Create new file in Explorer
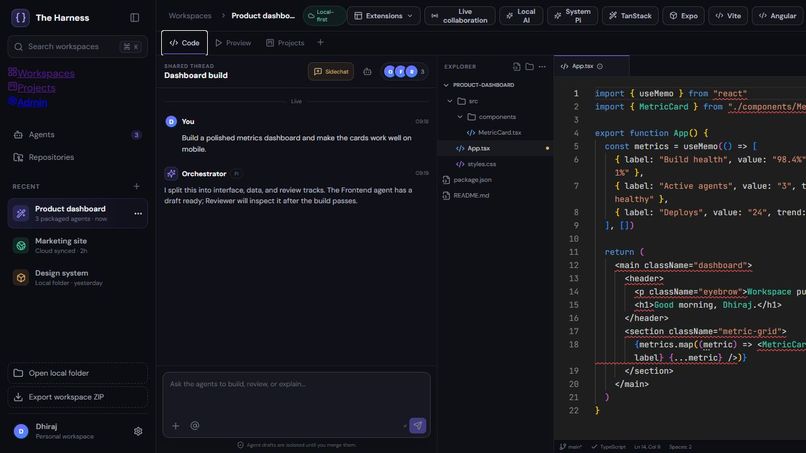Viewport: 806px width, 453px height. 517,66
